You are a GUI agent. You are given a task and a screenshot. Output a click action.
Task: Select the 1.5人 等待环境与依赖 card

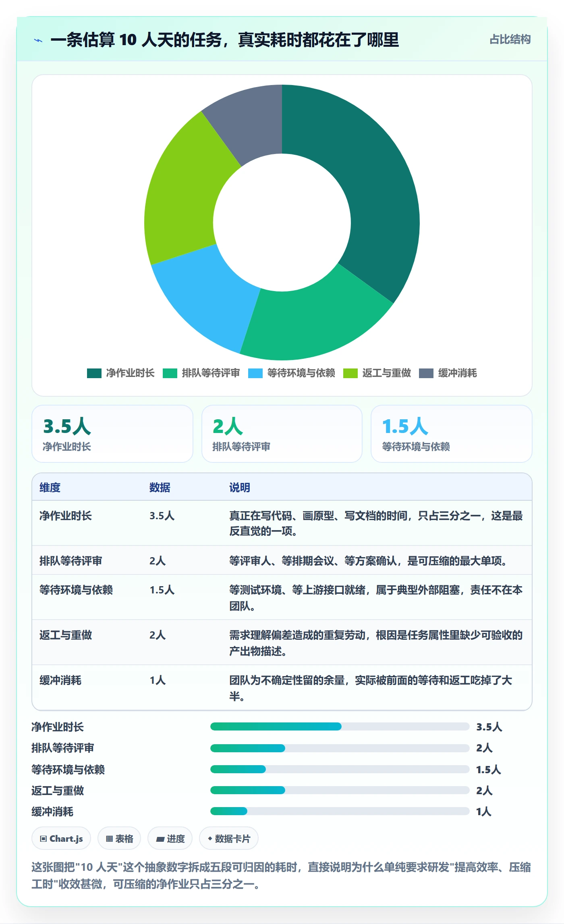click(x=452, y=434)
